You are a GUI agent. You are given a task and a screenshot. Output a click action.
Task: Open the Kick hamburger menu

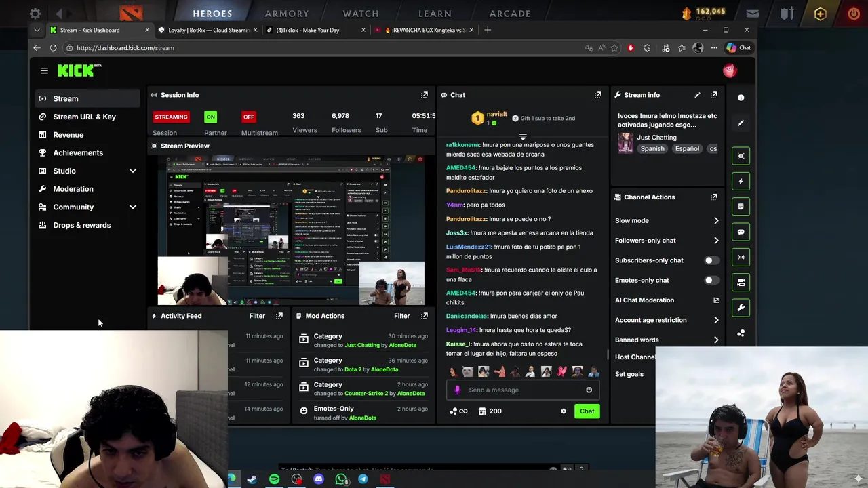coord(44,70)
